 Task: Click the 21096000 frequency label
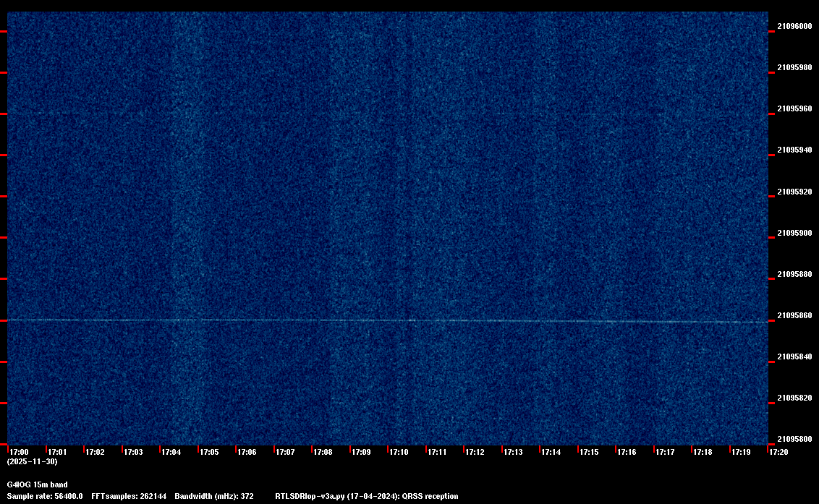point(794,26)
